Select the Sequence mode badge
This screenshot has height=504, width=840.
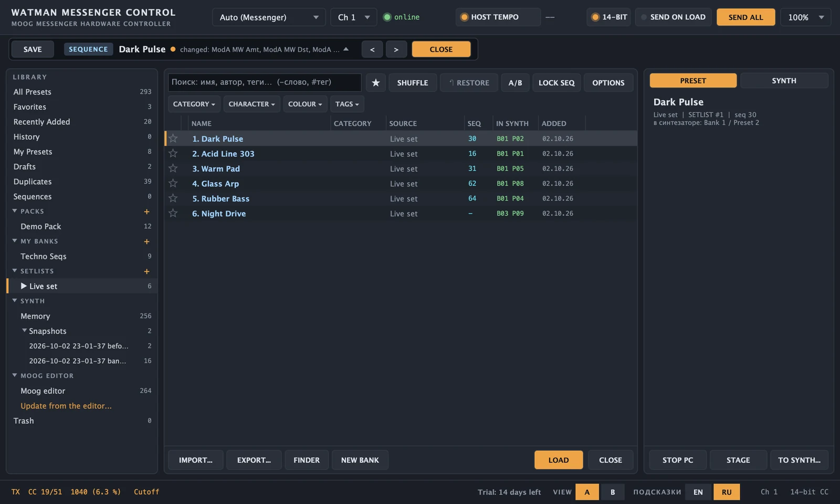88,49
